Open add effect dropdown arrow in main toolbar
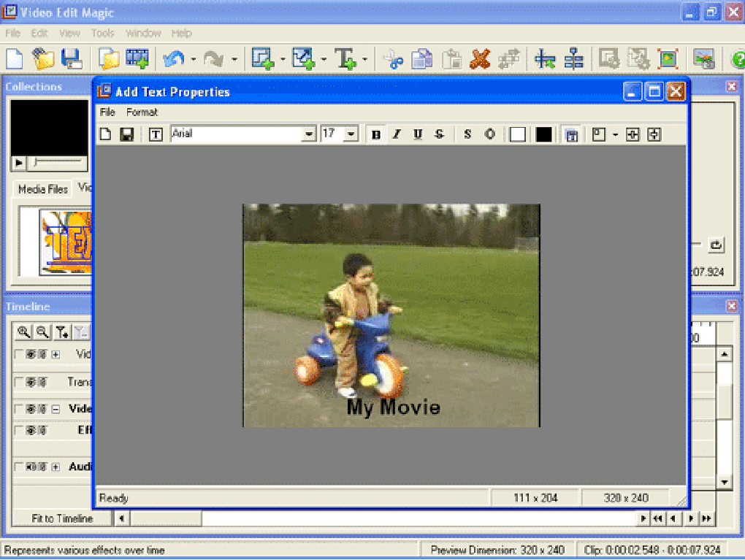745x560 pixels. coord(282,59)
